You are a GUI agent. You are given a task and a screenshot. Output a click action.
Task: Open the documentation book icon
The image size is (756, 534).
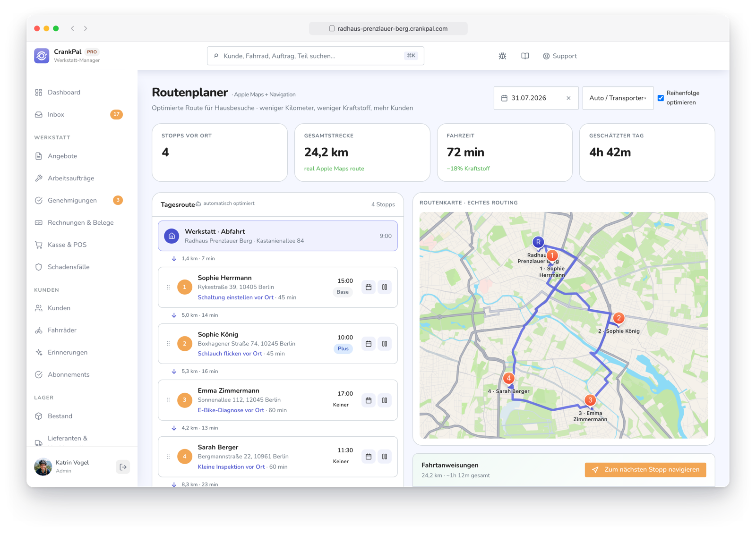[525, 56]
